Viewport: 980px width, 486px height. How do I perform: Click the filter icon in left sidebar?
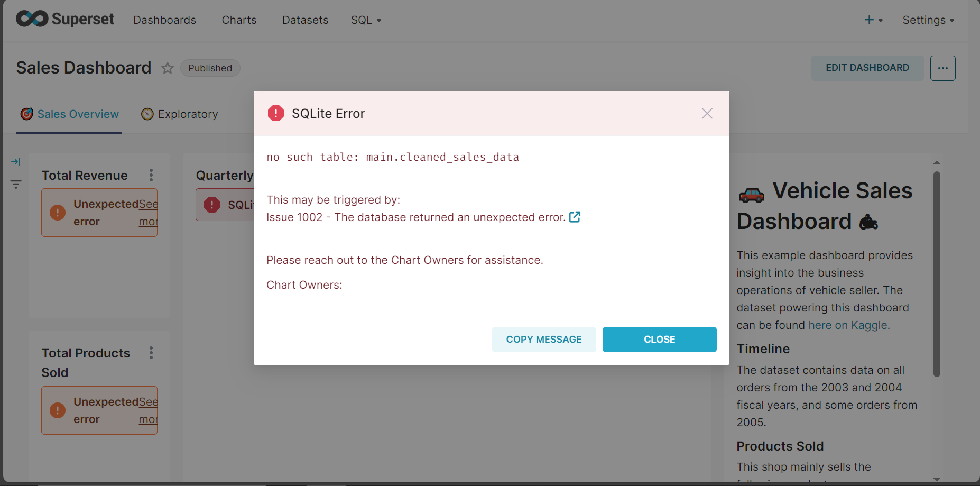16,184
